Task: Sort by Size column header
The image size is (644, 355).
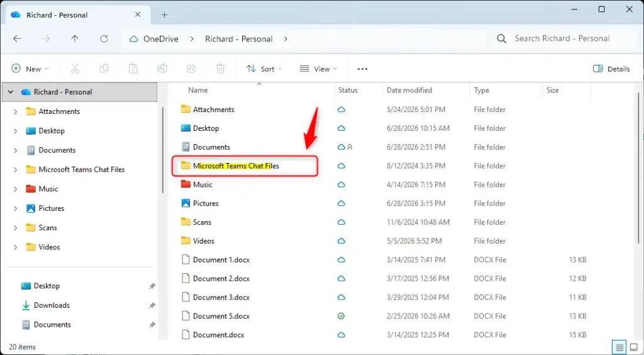Action: click(552, 90)
